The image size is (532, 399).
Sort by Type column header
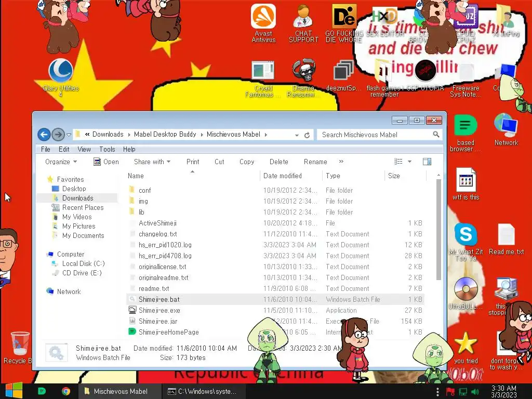tap(353, 176)
